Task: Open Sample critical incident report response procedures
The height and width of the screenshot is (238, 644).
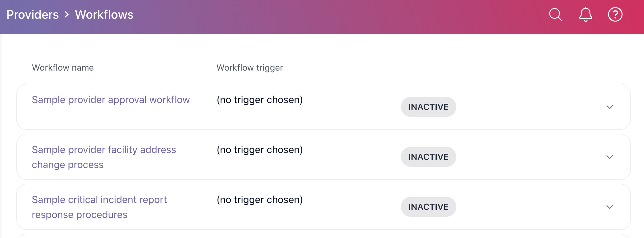Action: tap(99, 200)
